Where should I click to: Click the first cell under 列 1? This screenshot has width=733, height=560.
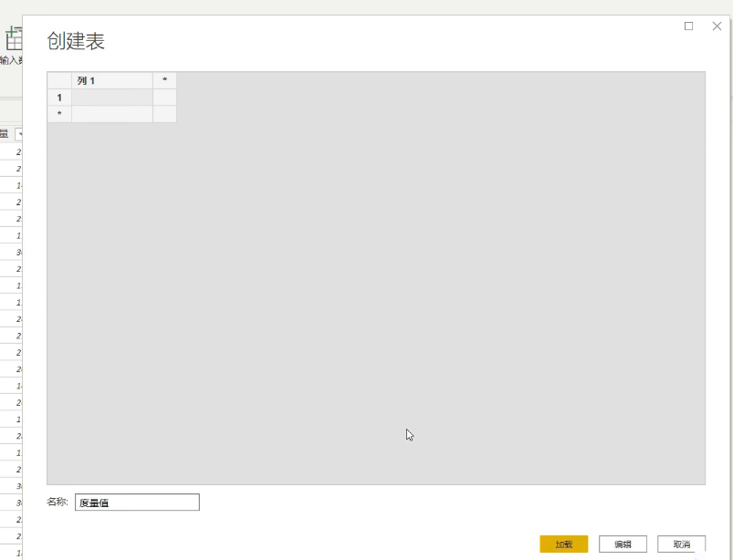pyautogui.click(x=112, y=98)
